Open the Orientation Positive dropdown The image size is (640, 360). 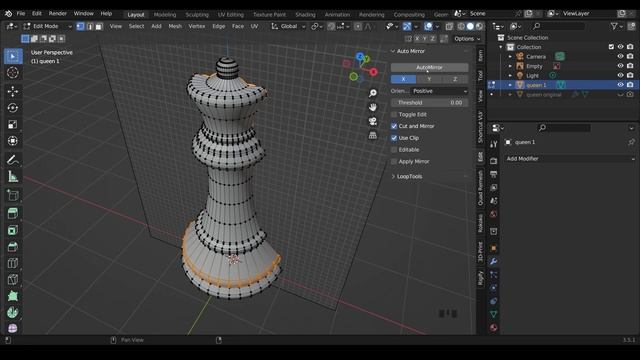pyautogui.click(x=439, y=91)
